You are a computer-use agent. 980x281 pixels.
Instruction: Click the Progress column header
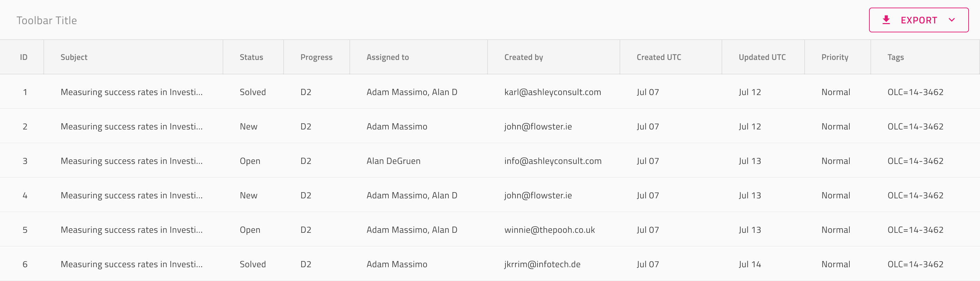pos(316,57)
